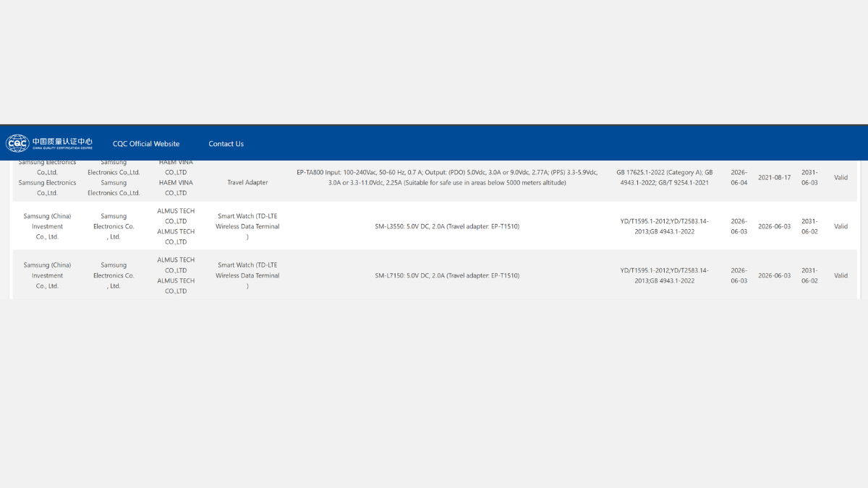Click "2031-06-02" in the SM-L3550 row
This screenshot has height=488, width=868.
[809, 226]
